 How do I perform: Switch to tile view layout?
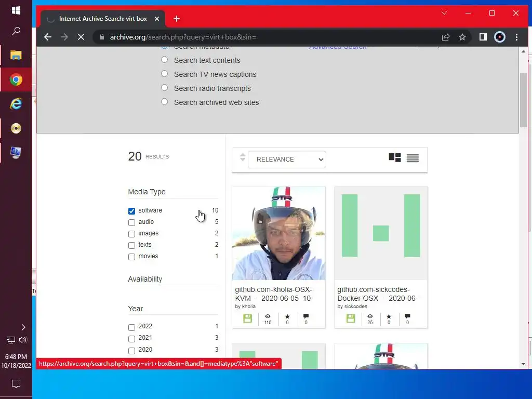click(395, 157)
